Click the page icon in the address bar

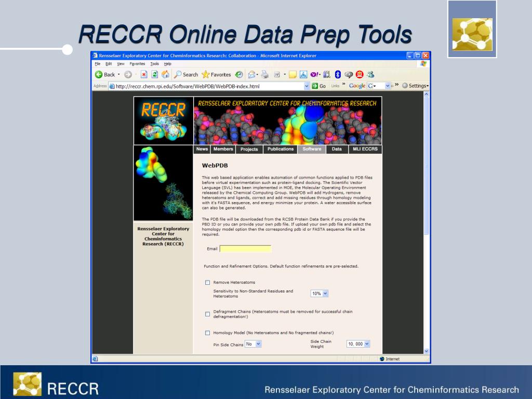point(112,86)
